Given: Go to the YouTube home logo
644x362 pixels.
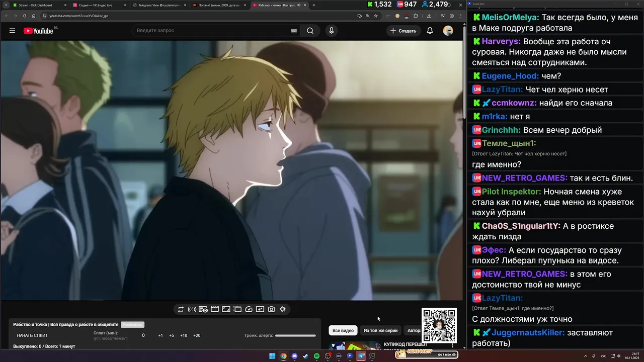Looking at the screenshot, I should pyautogui.click(x=38, y=31).
